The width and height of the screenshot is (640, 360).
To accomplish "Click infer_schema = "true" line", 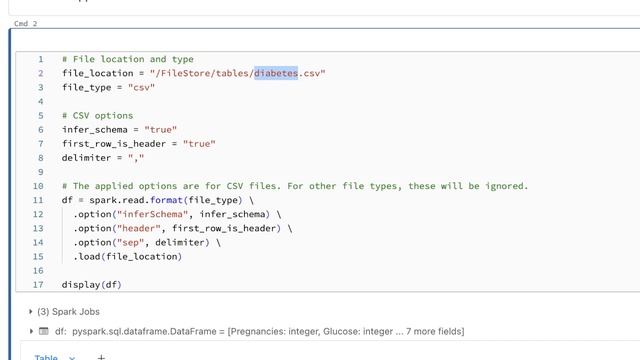I will click(x=119, y=130).
